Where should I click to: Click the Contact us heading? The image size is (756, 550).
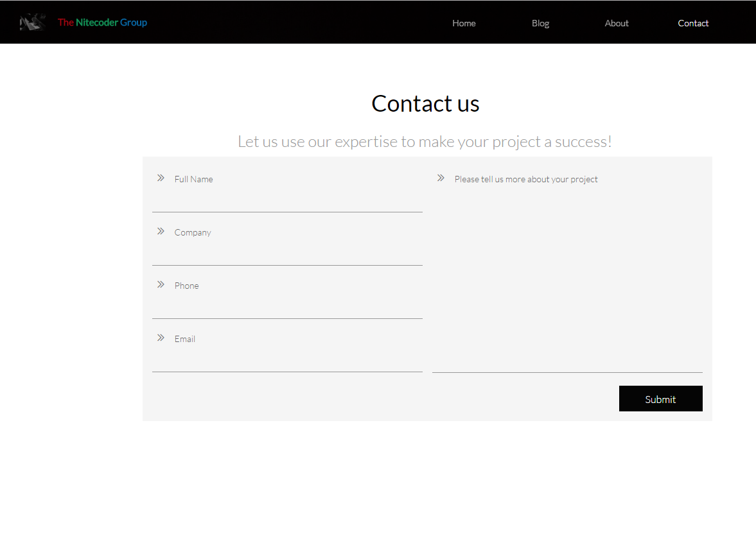coord(425,103)
